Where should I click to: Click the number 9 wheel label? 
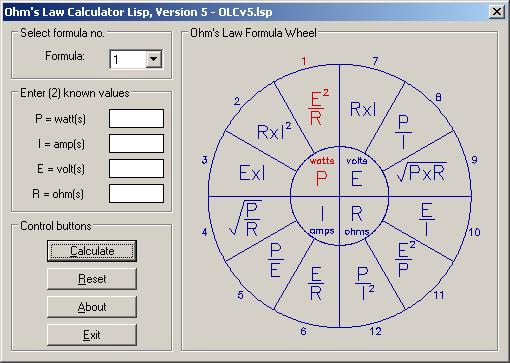point(474,160)
